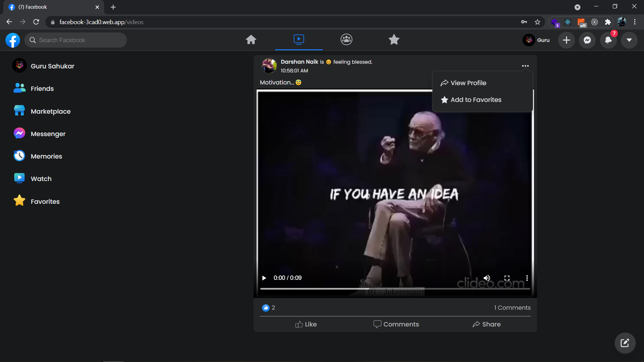Expand the account dropdown arrow

point(629,40)
